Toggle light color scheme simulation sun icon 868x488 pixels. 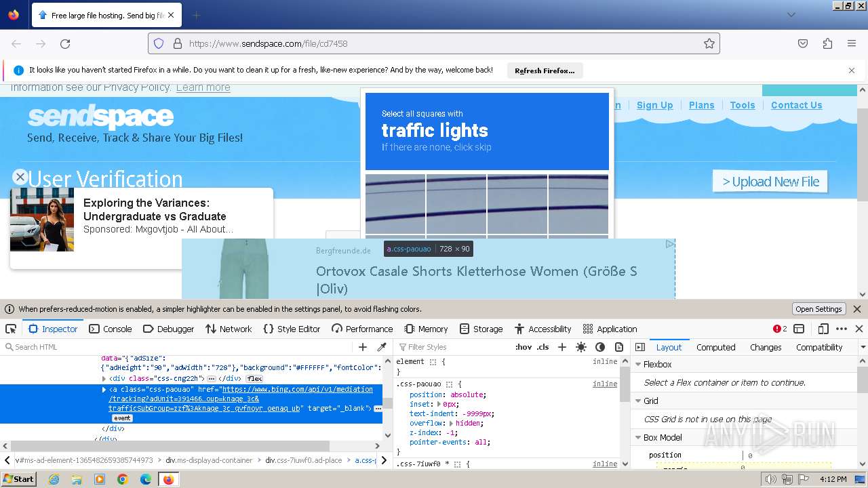click(x=581, y=347)
